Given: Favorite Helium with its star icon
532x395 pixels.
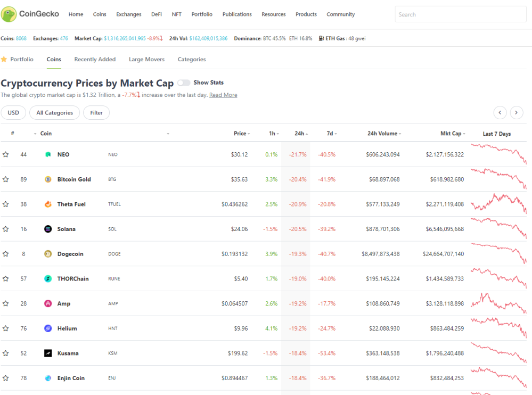Looking at the screenshot, I should click(6, 328).
